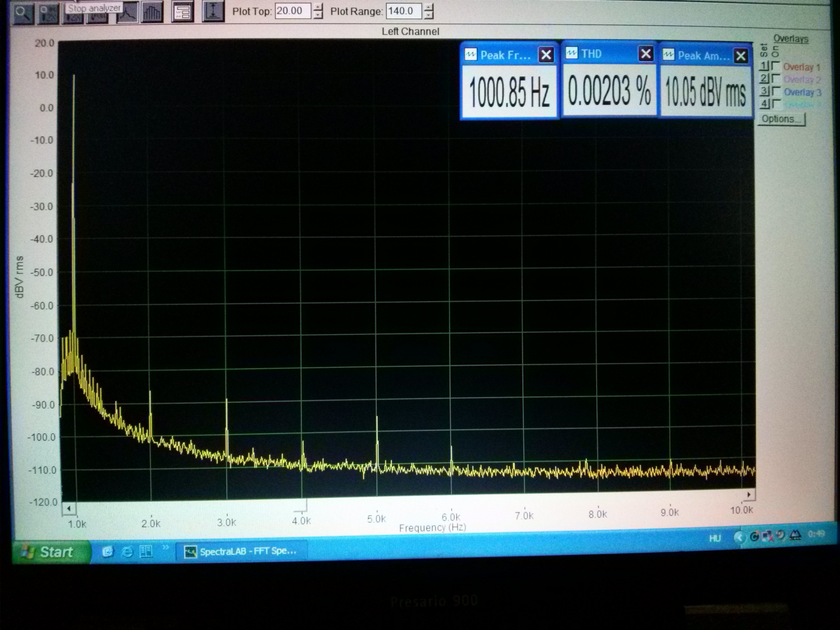The height and width of the screenshot is (630, 840).
Task: Open the Windows Start menu
Action: [x=49, y=552]
